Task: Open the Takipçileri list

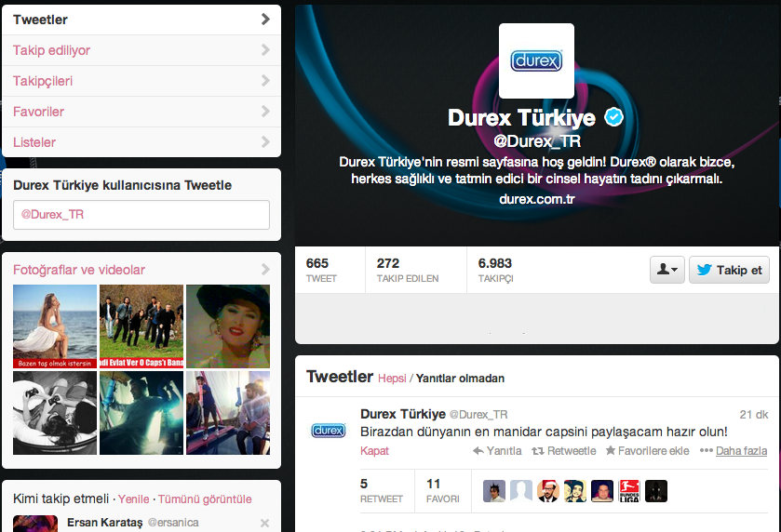Action: tap(141, 81)
